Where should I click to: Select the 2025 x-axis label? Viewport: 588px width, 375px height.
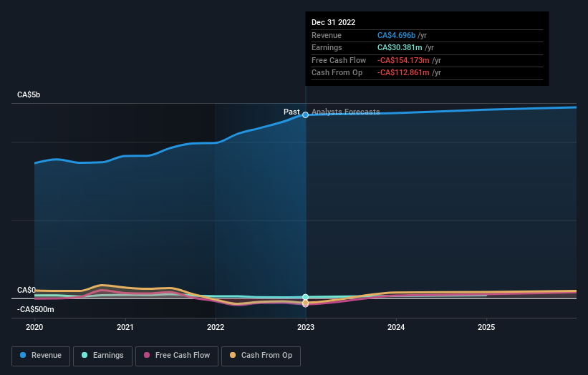(x=486, y=328)
